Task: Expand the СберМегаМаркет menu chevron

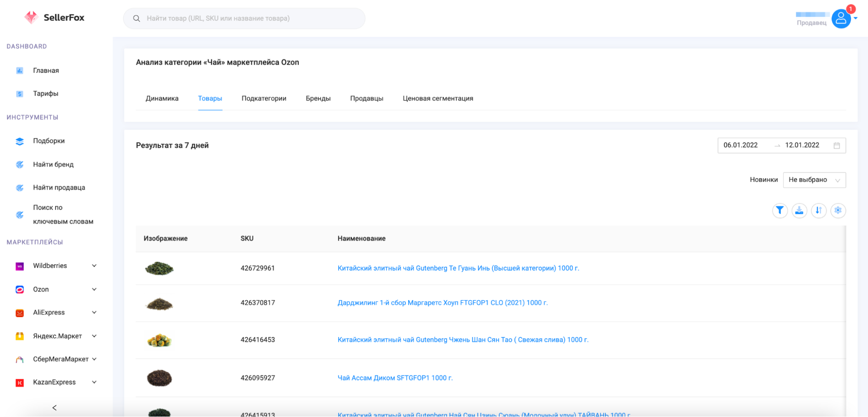Action: click(94, 359)
